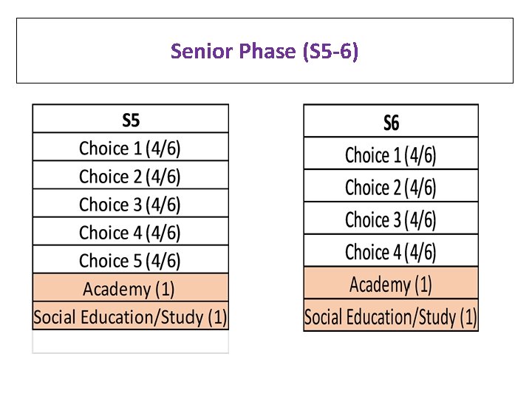Click the Academy (1) row under S6

coord(391,284)
